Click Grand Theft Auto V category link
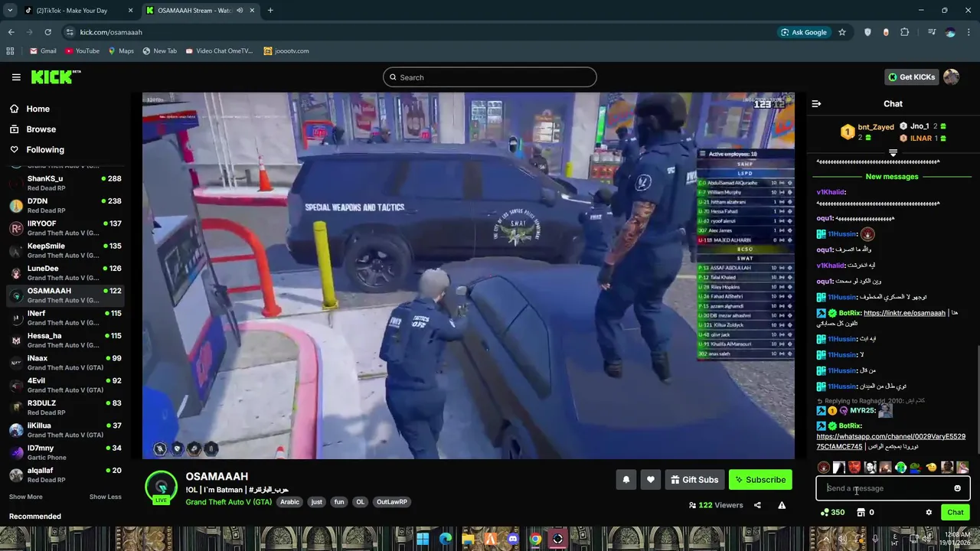This screenshot has height=551, width=980. pos(230,502)
